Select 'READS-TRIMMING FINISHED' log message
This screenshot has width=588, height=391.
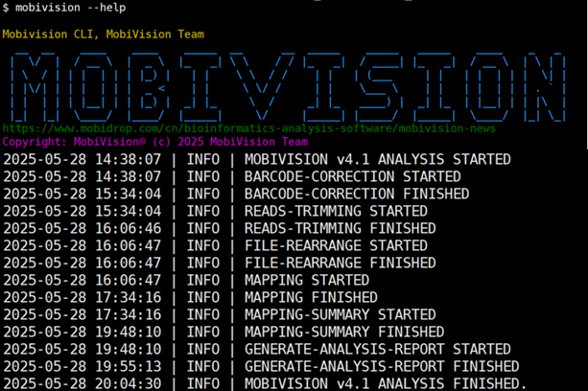coord(341,228)
